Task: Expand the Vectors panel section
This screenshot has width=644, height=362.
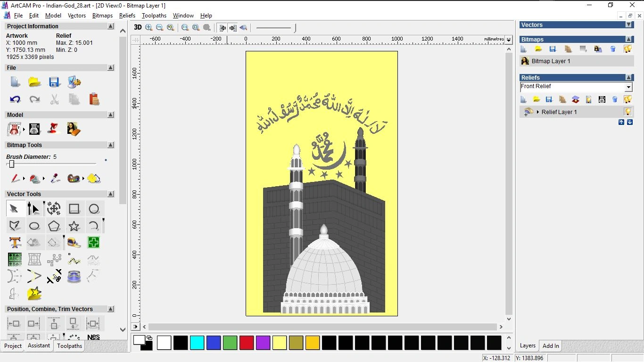Action: [628, 25]
